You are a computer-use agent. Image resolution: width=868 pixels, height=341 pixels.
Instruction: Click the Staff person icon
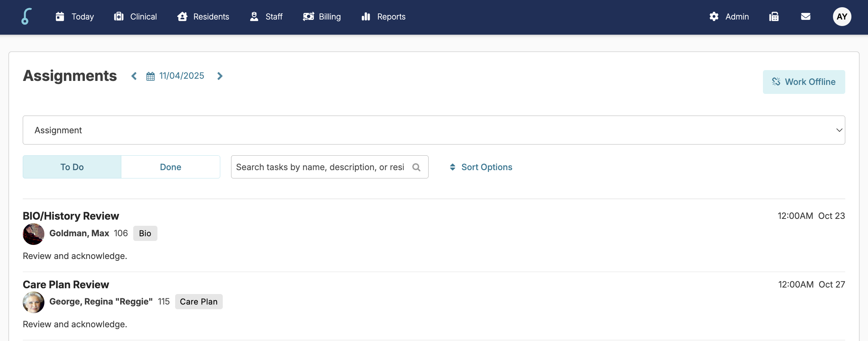(x=254, y=17)
